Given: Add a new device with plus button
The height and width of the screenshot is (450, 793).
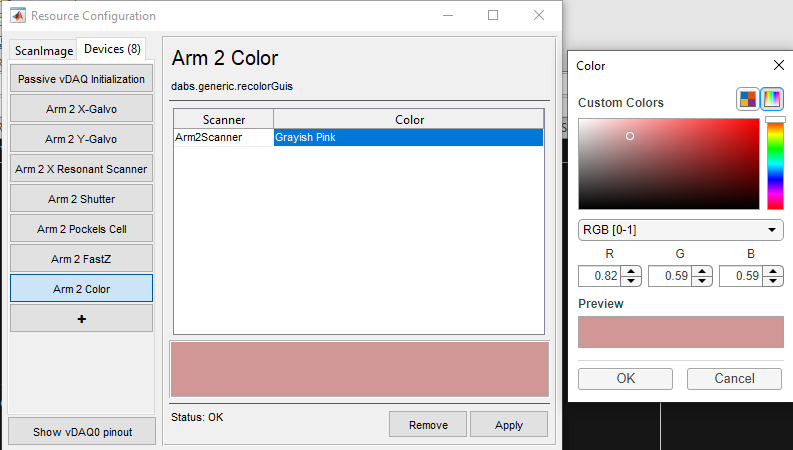Looking at the screenshot, I should (81, 319).
